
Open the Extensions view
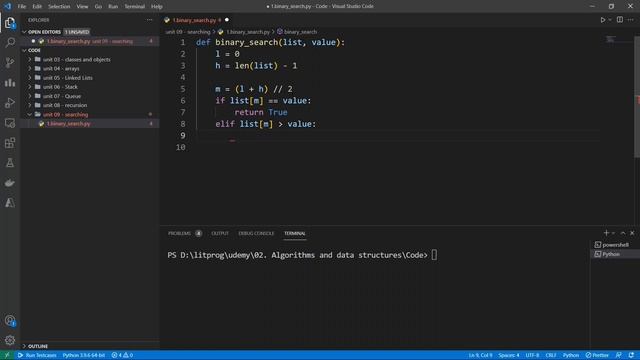point(10,142)
